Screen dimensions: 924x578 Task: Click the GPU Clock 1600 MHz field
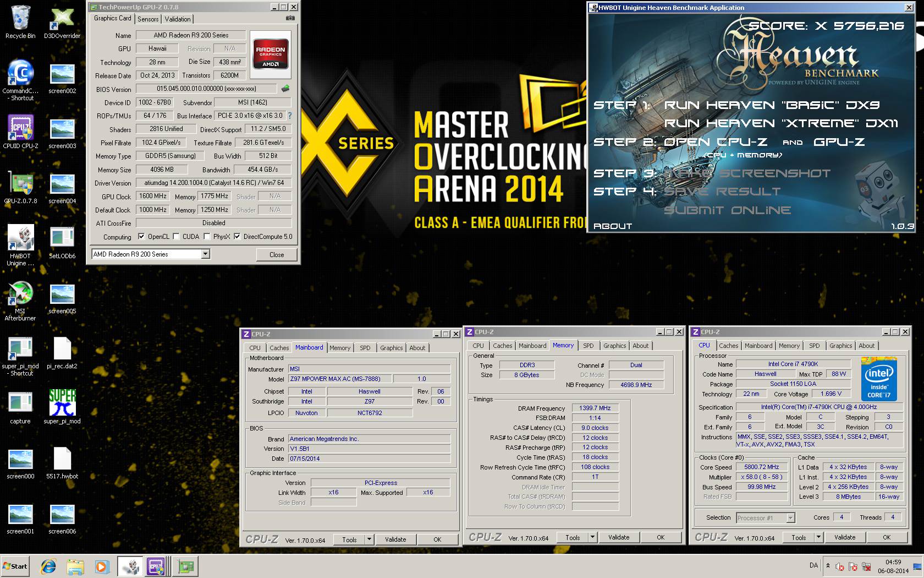pyautogui.click(x=153, y=196)
